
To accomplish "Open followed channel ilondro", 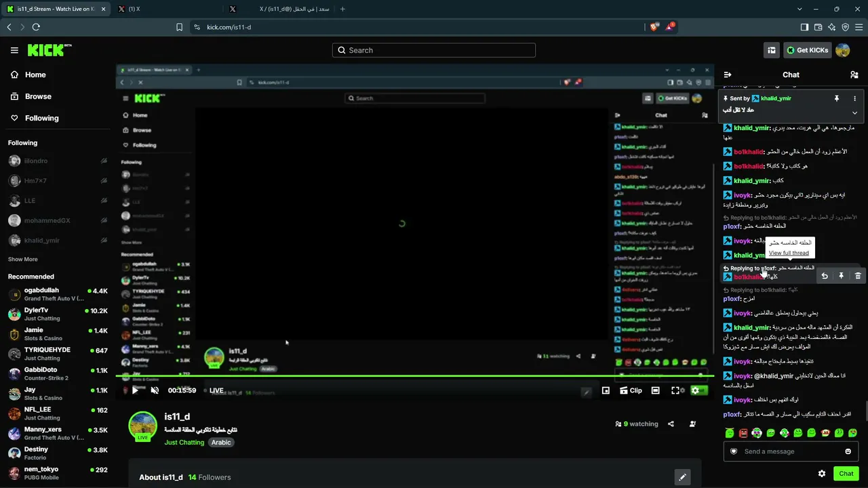I will [58, 161].
